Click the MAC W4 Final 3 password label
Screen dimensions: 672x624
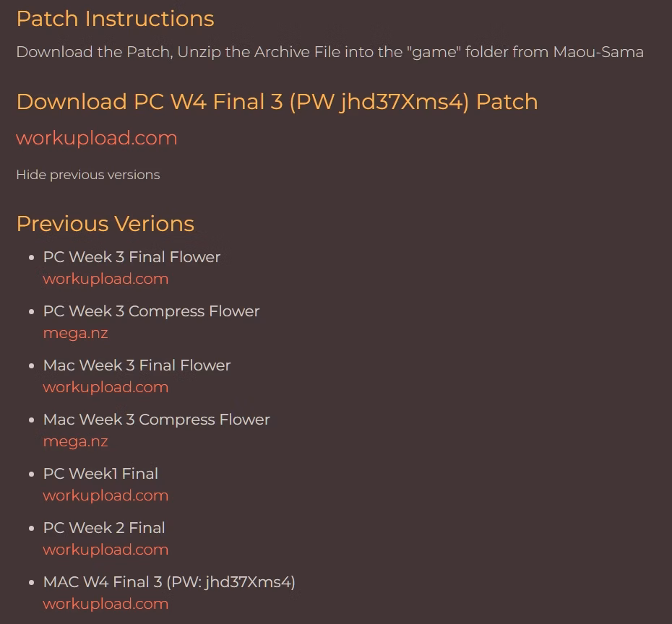point(169,582)
